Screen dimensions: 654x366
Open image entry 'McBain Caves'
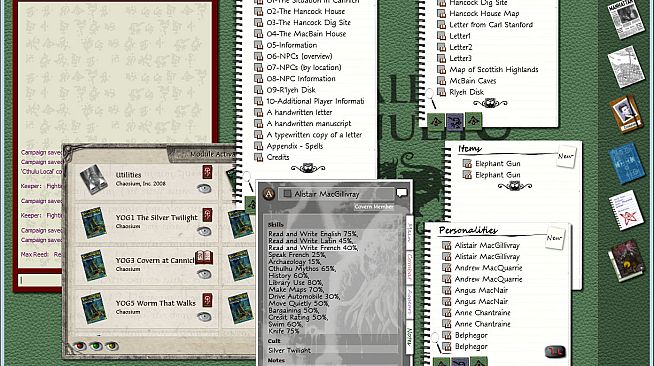point(473,81)
